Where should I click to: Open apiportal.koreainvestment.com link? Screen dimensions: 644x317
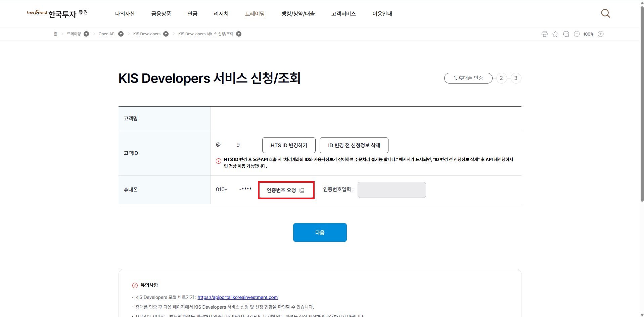[x=238, y=297]
